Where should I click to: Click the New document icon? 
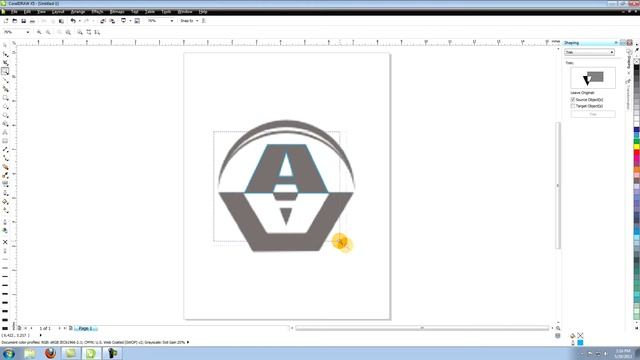tap(6, 21)
